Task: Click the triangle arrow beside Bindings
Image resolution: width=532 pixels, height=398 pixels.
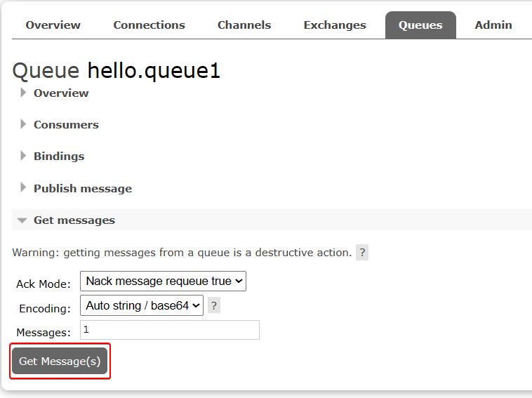Action: coord(23,156)
